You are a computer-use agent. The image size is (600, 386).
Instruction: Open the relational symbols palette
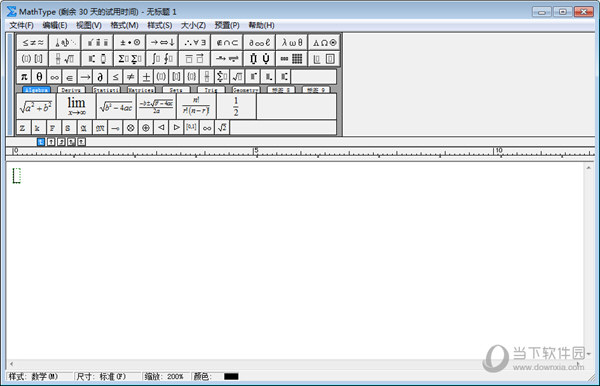33,42
